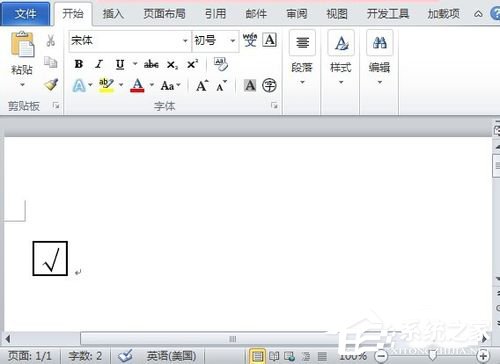Expand the font color dropdown arrow
The image size is (500, 364).
(152, 85)
